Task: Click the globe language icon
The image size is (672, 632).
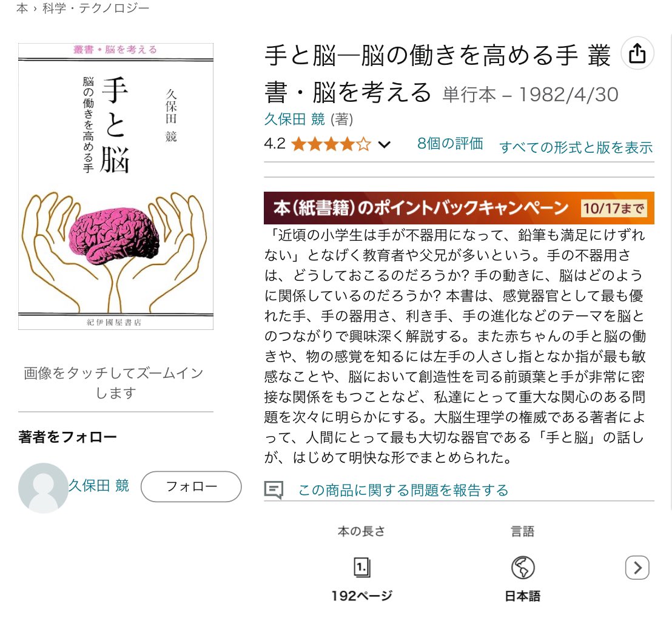Action: [x=522, y=567]
